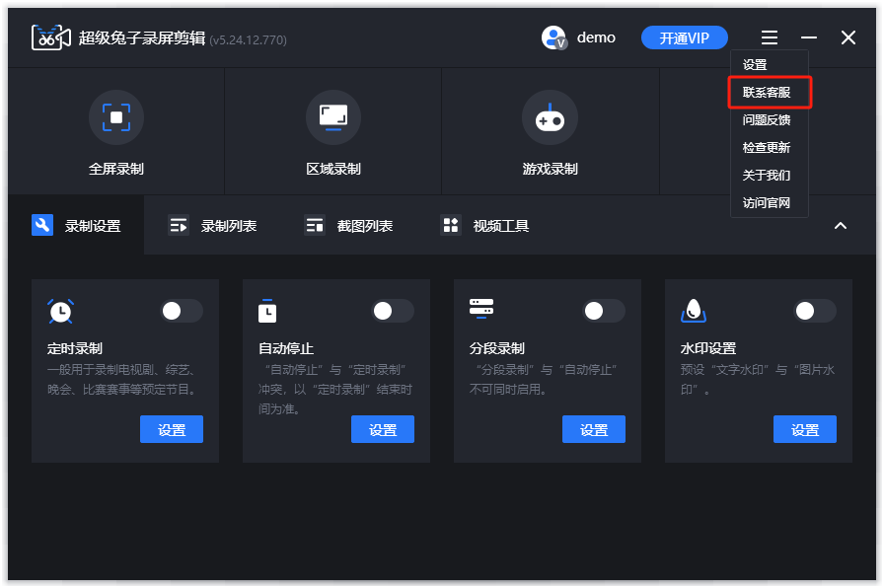
Task: Collapse the settings panel with the chevron
Action: (x=840, y=226)
